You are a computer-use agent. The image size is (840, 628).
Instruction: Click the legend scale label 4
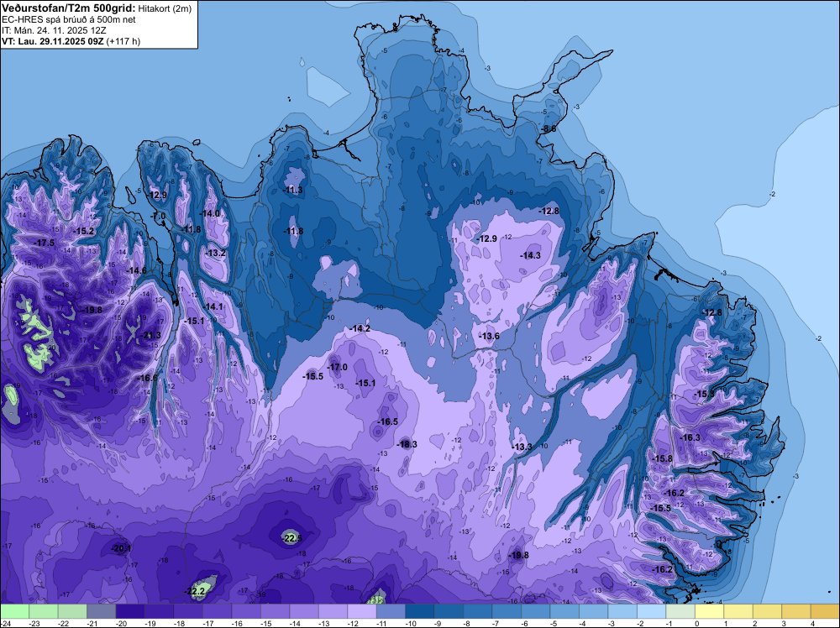[812, 623]
